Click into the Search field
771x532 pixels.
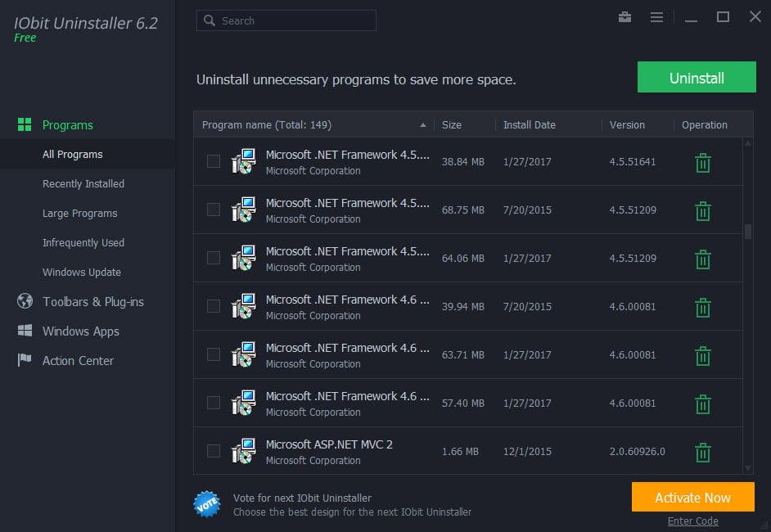click(286, 20)
